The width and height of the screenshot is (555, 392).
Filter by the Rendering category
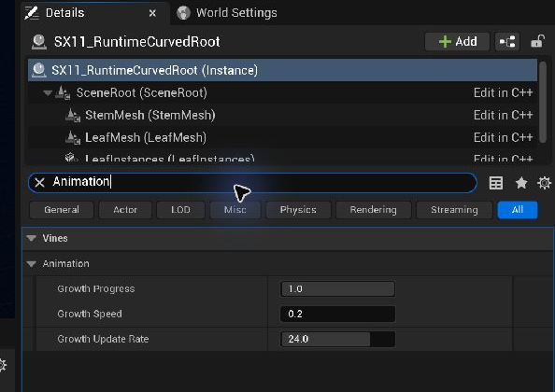tap(374, 210)
